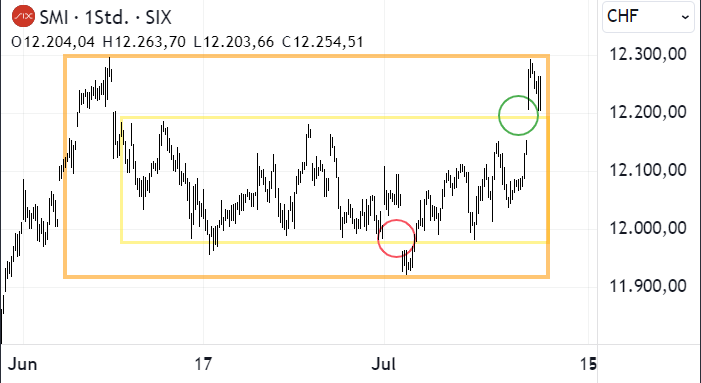The image size is (701, 383).
Task: Click the 11.900,00 price axis label
Action: pyautogui.click(x=648, y=286)
